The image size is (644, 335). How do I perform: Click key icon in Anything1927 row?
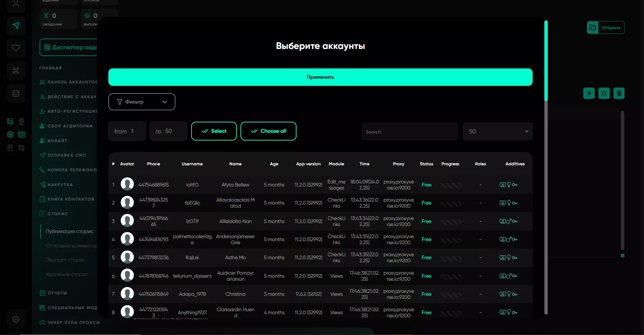coord(515,313)
